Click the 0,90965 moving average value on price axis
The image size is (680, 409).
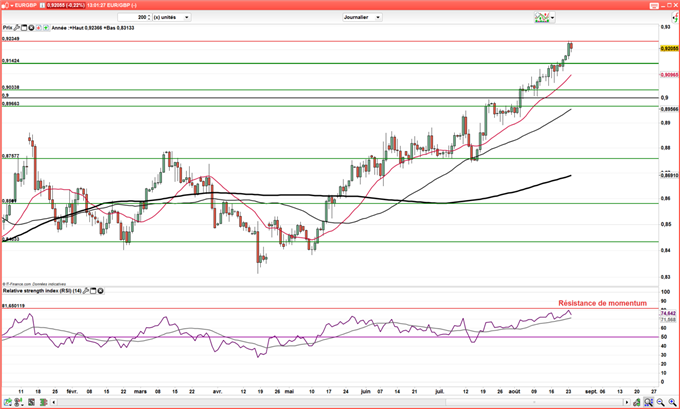click(669, 75)
